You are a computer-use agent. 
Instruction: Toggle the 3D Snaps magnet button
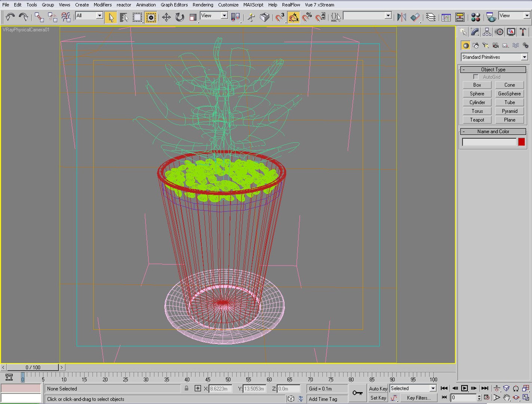coord(280,17)
